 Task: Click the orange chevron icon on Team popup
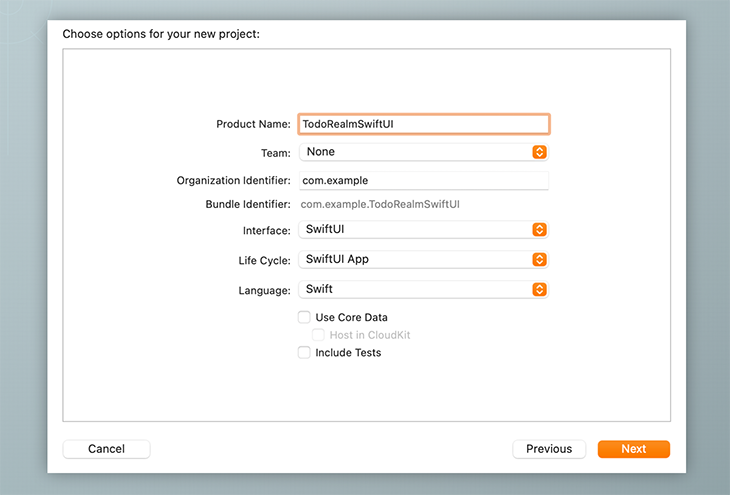(539, 152)
